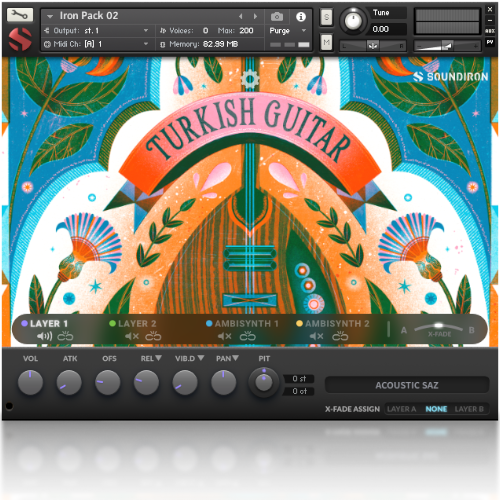This screenshot has width=500, height=500.
Task: Open the Acoustic Saz sound selector
Action: [x=407, y=385]
